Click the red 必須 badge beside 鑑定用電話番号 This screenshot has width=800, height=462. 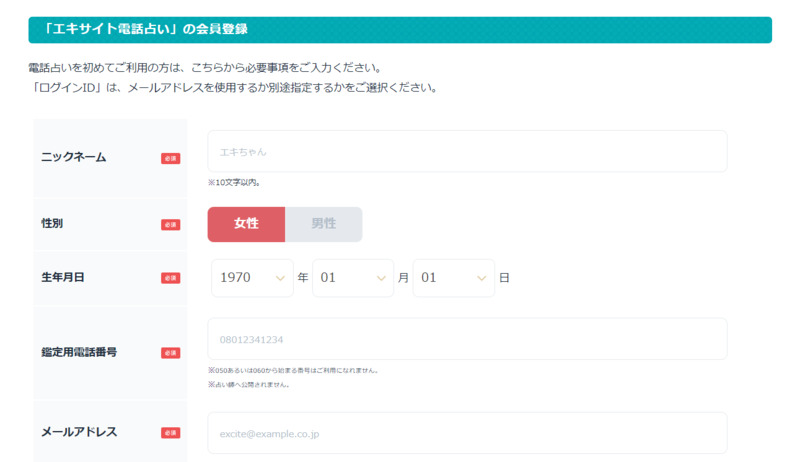tap(170, 353)
